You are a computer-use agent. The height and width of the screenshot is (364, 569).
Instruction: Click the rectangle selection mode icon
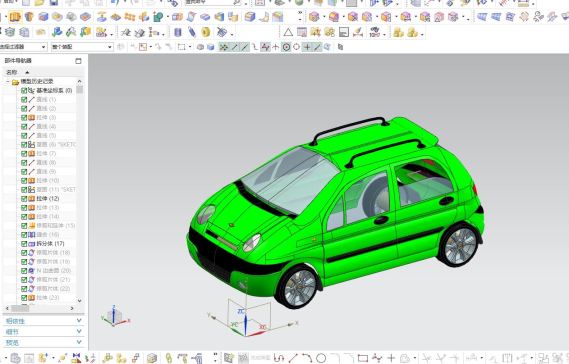point(181,47)
